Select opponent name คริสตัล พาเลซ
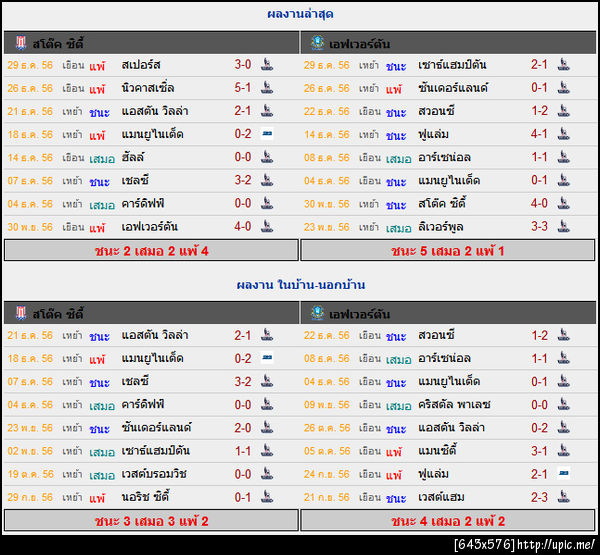This screenshot has width=600, height=555. 454,404
